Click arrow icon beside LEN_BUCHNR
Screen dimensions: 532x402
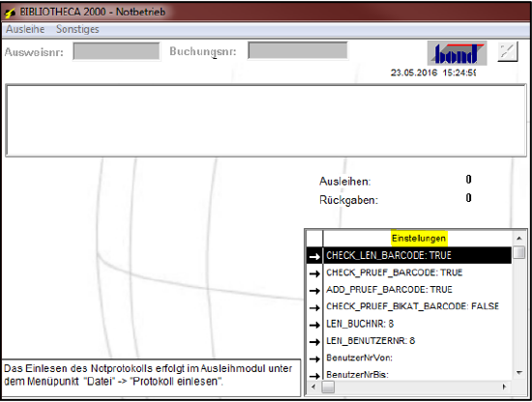315,325
